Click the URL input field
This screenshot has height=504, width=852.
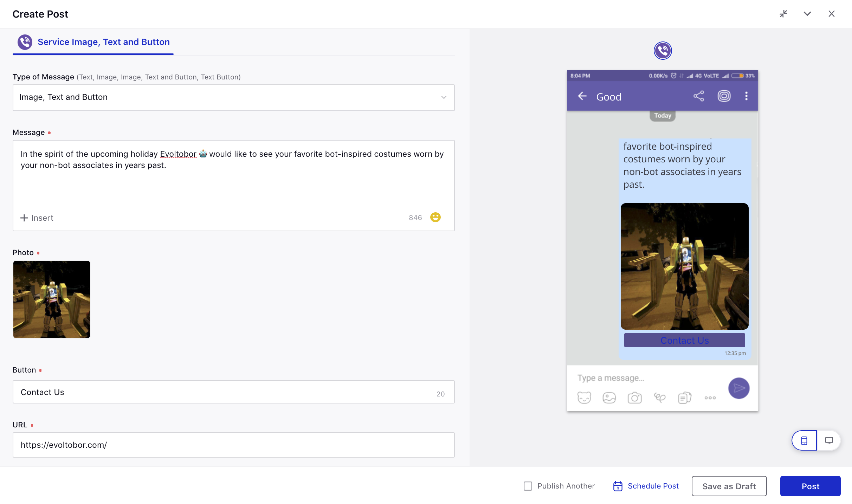coord(233,445)
